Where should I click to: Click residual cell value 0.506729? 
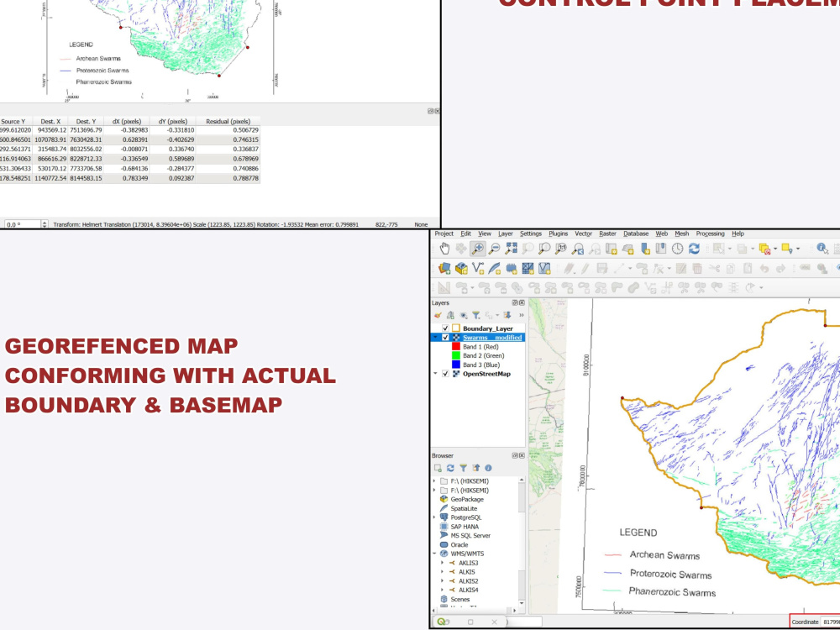coord(245,130)
